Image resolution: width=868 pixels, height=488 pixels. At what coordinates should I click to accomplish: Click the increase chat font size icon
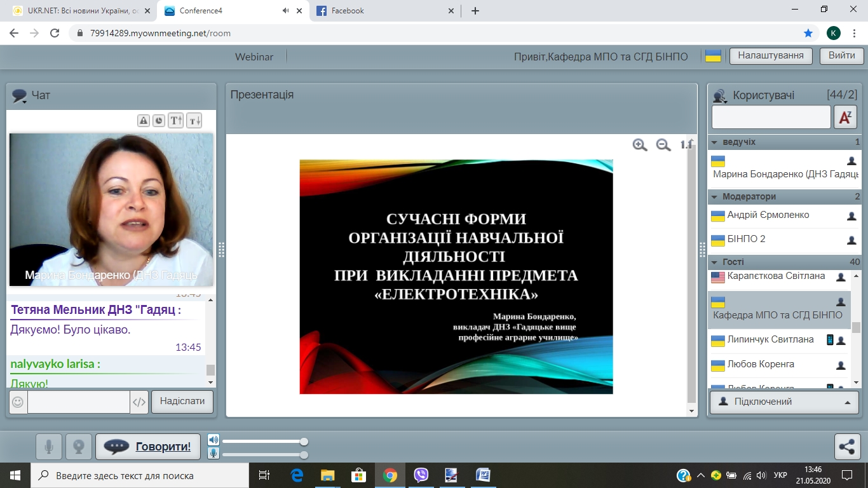[176, 121]
